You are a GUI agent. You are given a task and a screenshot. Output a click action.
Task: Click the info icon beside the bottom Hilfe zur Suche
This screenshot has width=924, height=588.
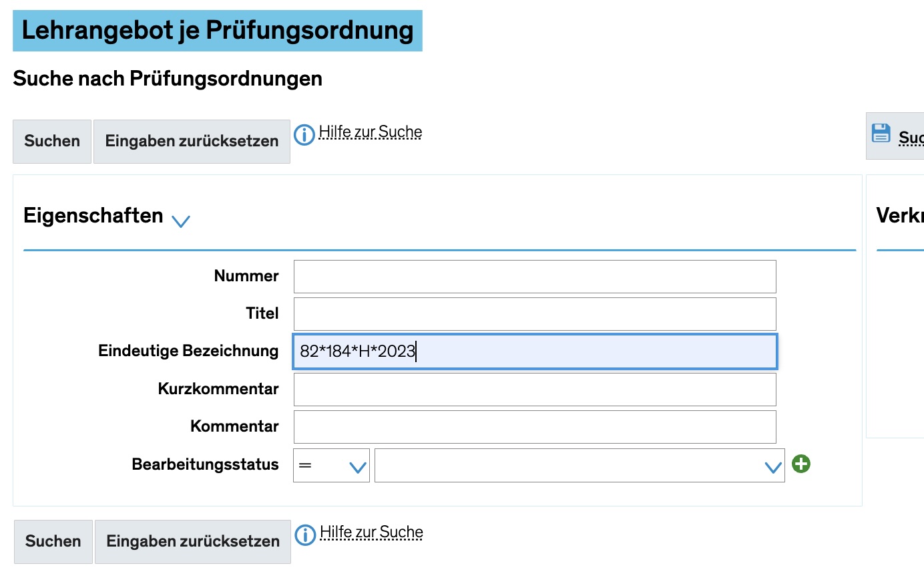[305, 535]
